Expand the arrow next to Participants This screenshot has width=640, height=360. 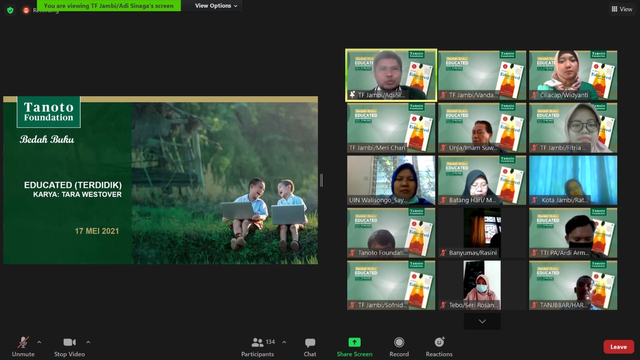pos(284,342)
